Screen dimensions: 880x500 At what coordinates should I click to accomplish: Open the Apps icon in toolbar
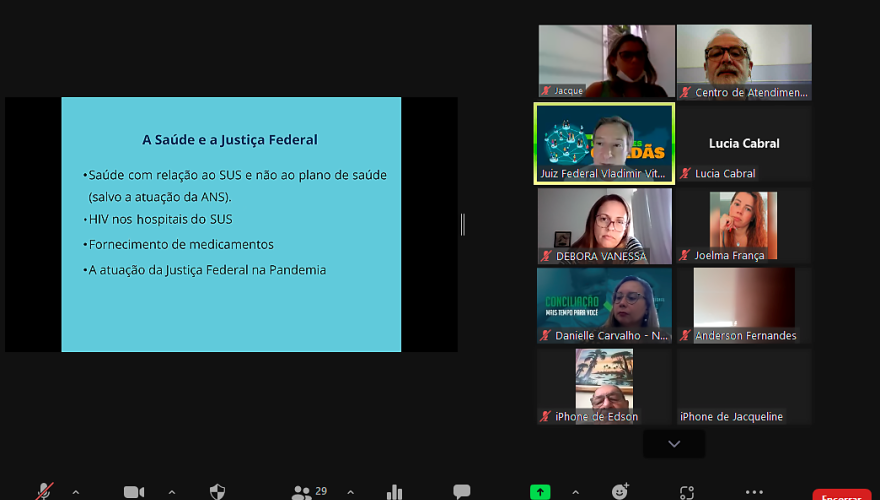[x=687, y=492]
